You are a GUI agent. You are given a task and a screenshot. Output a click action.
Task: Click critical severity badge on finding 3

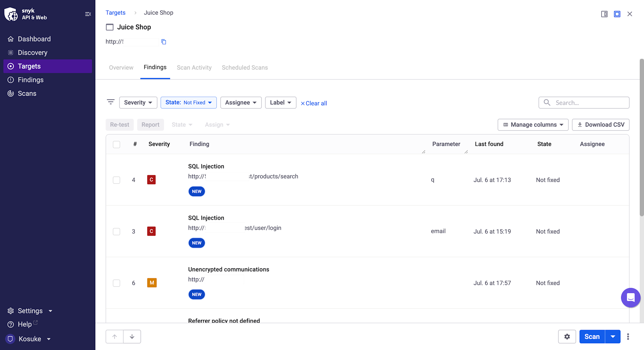pos(151,231)
